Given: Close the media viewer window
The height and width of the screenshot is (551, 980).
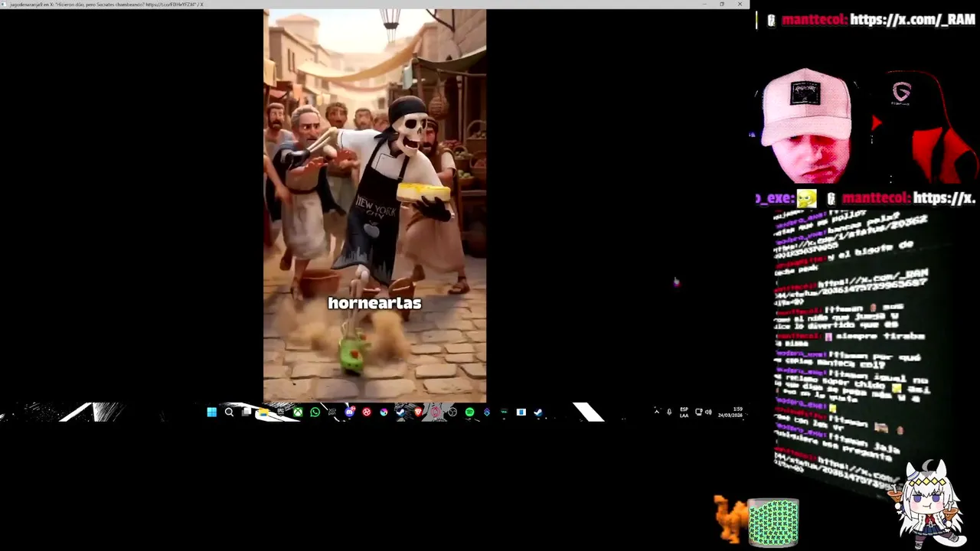Looking at the screenshot, I should [x=740, y=5].
